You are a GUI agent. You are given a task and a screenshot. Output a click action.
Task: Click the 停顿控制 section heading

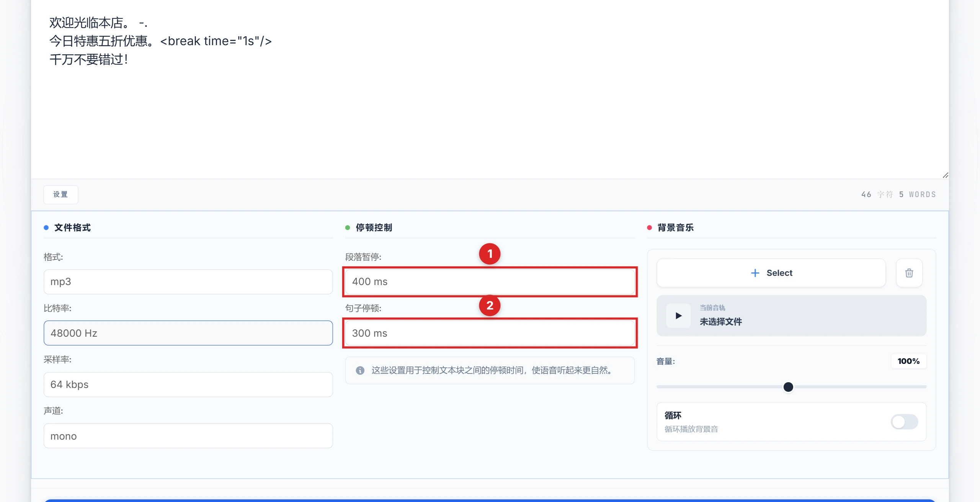coord(374,228)
